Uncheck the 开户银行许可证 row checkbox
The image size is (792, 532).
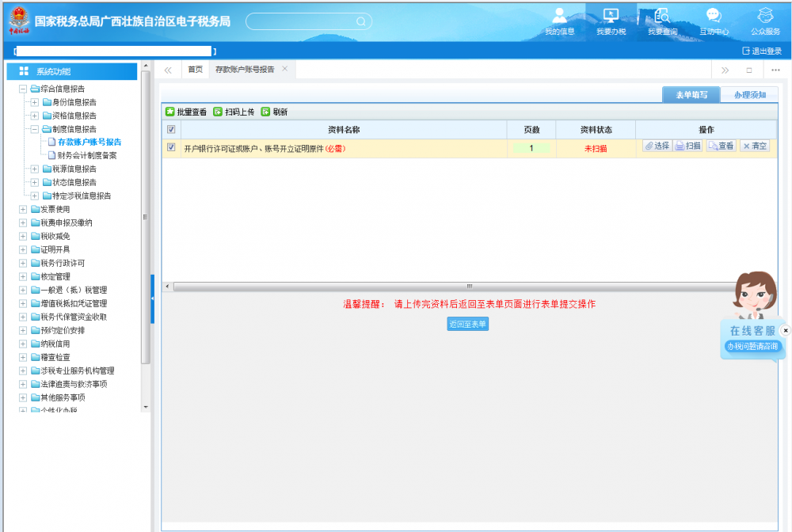point(171,147)
